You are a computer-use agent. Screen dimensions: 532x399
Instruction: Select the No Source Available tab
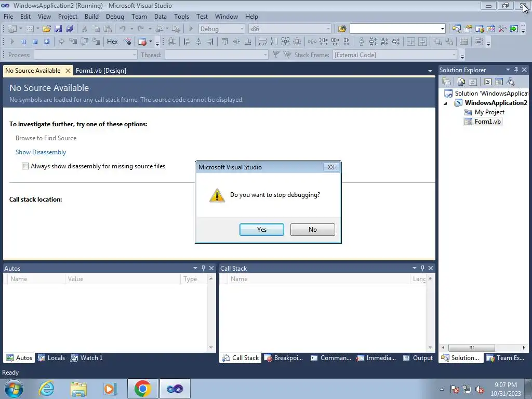[x=33, y=71]
